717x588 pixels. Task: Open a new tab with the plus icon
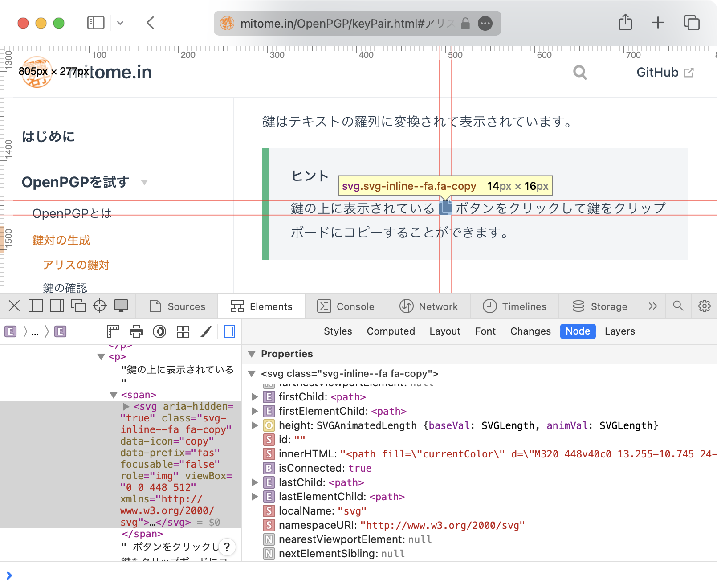click(658, 23)
